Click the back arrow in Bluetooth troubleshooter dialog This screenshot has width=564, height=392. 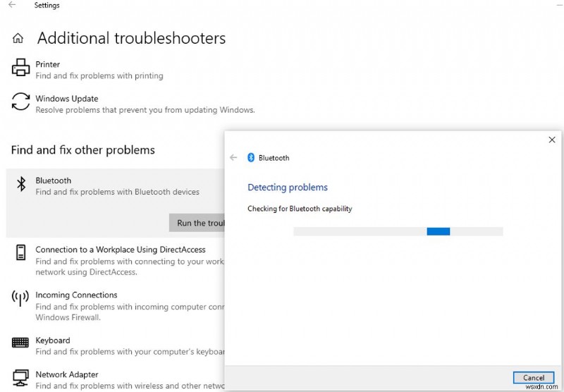click(x=233, y=157)
